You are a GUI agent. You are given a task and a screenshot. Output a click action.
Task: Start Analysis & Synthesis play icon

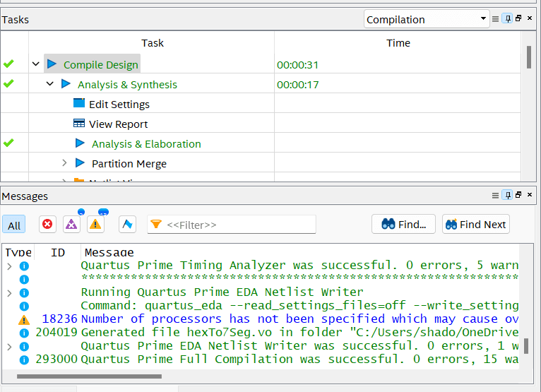[66, 84]
